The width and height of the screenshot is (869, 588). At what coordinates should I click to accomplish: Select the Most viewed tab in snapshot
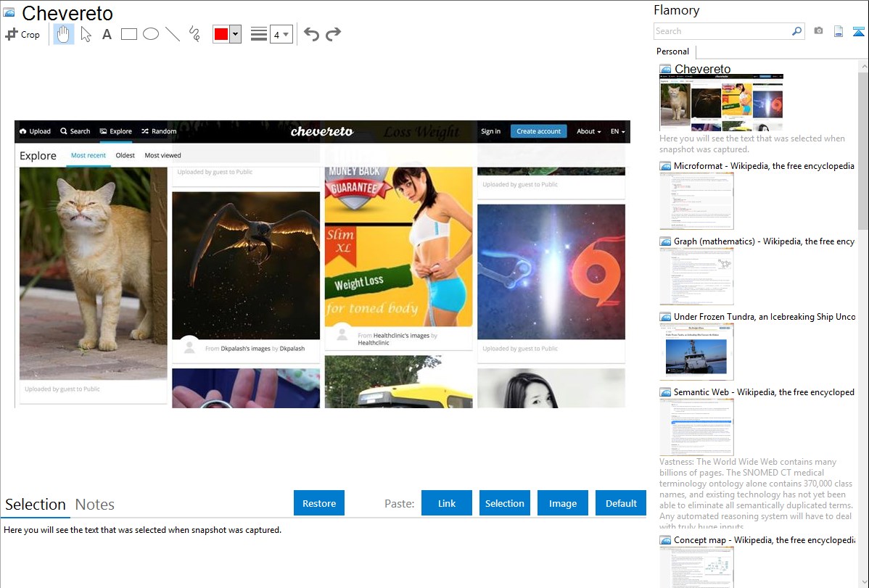coord(162,155)
